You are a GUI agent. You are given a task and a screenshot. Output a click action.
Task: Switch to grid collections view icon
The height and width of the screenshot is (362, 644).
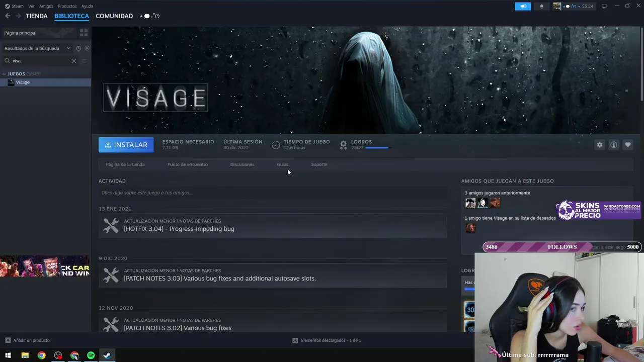(84, 33)
